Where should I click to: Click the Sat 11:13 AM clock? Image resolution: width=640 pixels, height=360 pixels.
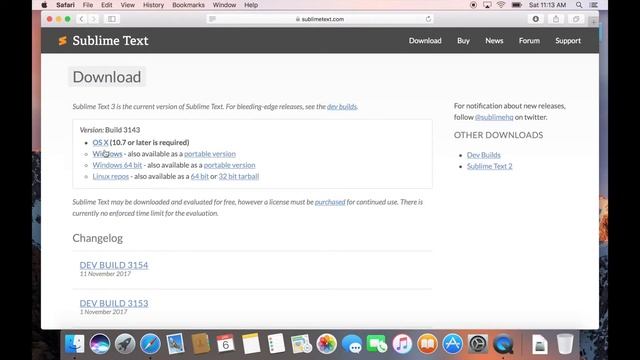tap(547, 5)
